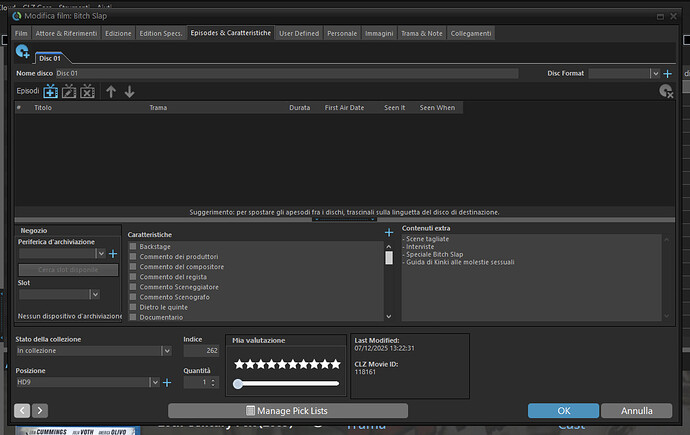
Task: Enable the Backstage checkbox
Action: point(133,246)
